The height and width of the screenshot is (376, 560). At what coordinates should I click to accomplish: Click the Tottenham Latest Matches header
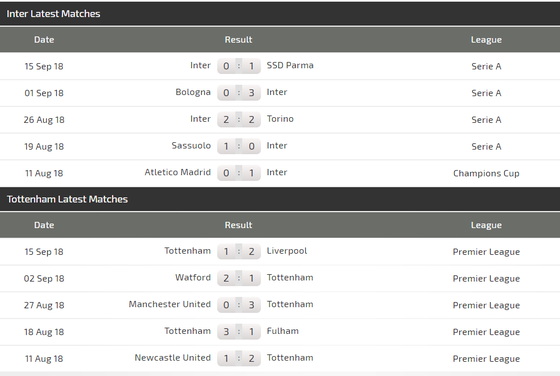(x=67, y=199)
